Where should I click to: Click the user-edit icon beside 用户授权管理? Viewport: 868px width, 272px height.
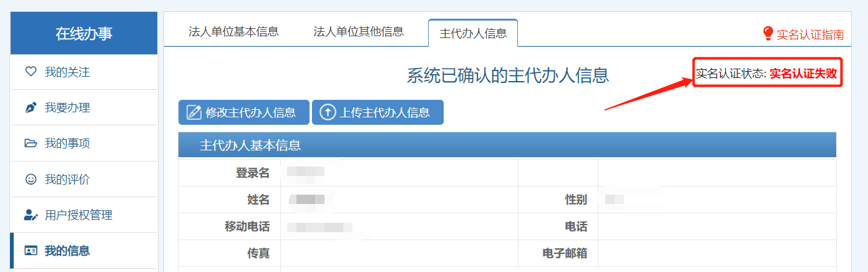pyautogui.click(x=31, y=215)
